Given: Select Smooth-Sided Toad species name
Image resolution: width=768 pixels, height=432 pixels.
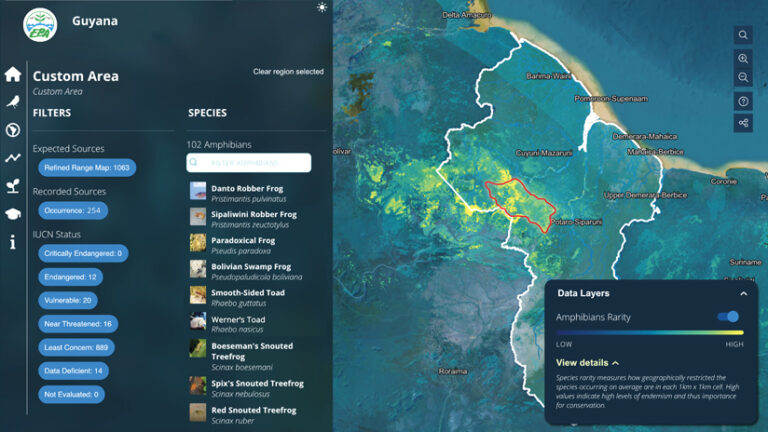Looking at the screenshot, I should click(x=248, y=292).
